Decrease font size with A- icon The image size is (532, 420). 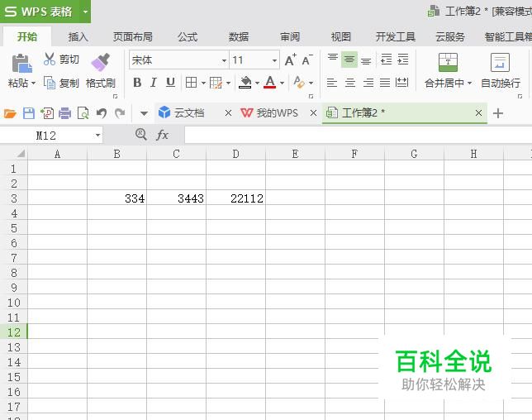pyautogui.click(x=307, y=60)
